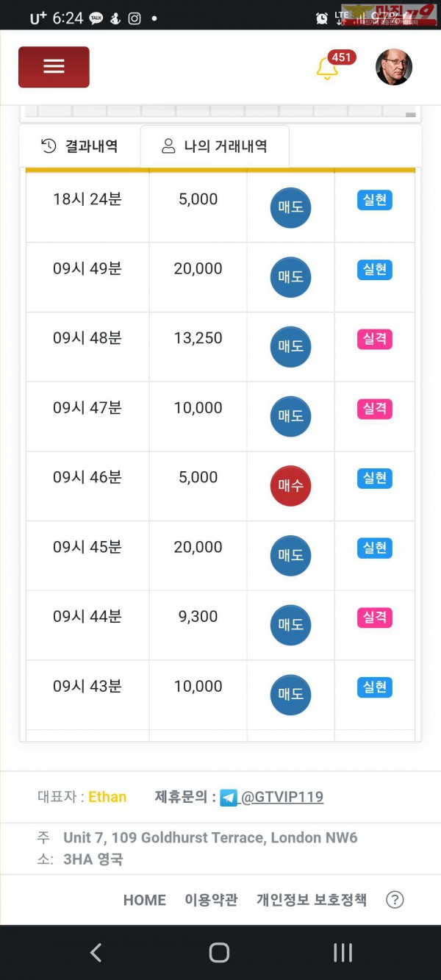Tap 매도 badge in 09시 43분 row
This screenshot has width=441, height=980.
tap(290, 695)
